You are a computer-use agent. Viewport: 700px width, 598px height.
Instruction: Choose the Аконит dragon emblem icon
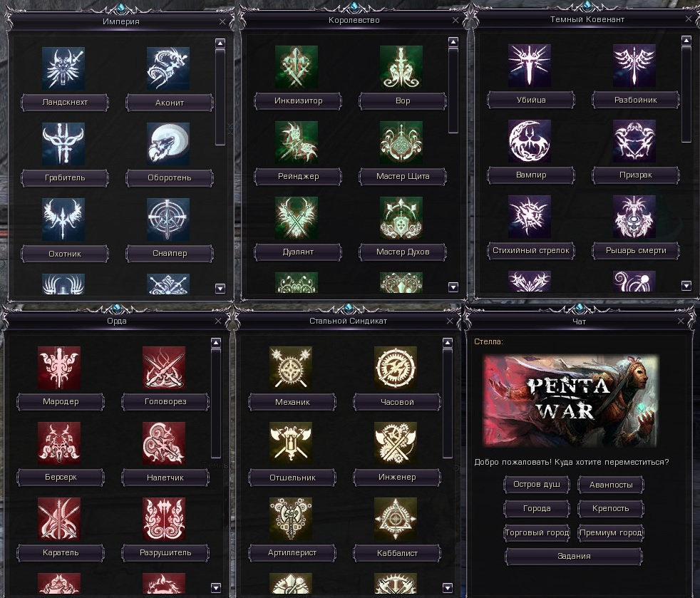pos(168,68)
